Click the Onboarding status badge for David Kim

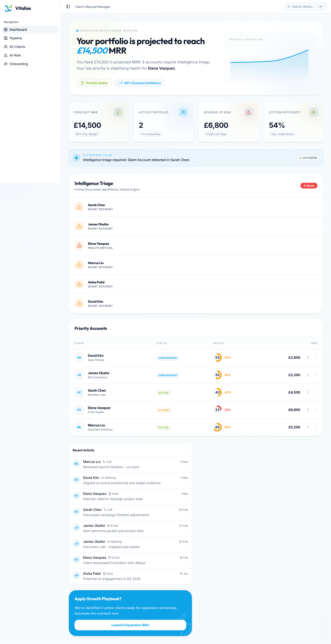pyautogui.click(x=168, y=358)
